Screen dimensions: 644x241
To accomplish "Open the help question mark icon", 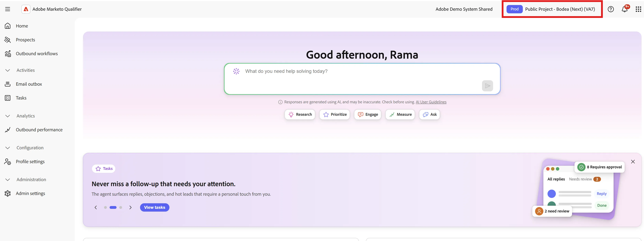I will 610,9.
